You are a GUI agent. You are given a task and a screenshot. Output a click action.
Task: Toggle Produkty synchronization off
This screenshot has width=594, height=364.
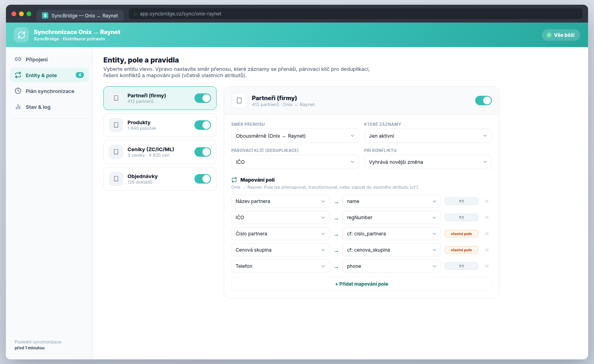click(203, 125)
